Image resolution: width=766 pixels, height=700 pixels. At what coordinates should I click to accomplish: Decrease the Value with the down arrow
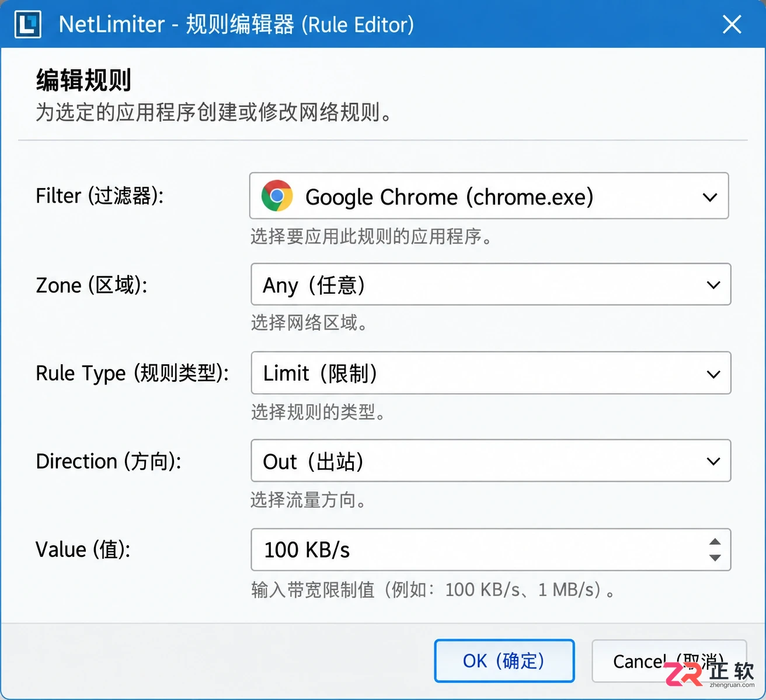click(715, 558)
